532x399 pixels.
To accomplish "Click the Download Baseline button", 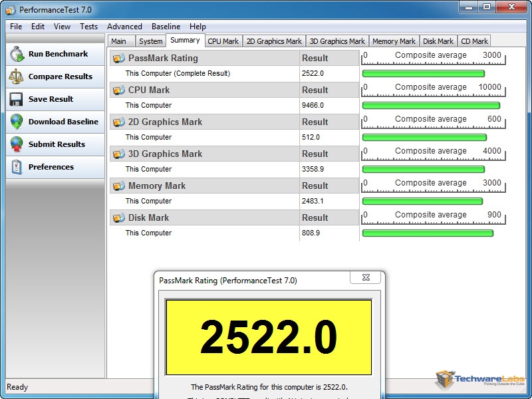I will click(x=55, y=122).
